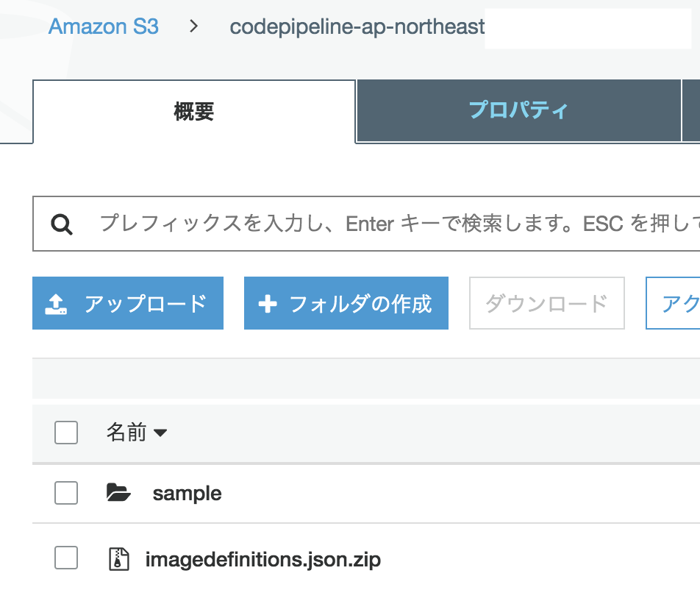Check the checkbox next to sample folder

(66, 493)
